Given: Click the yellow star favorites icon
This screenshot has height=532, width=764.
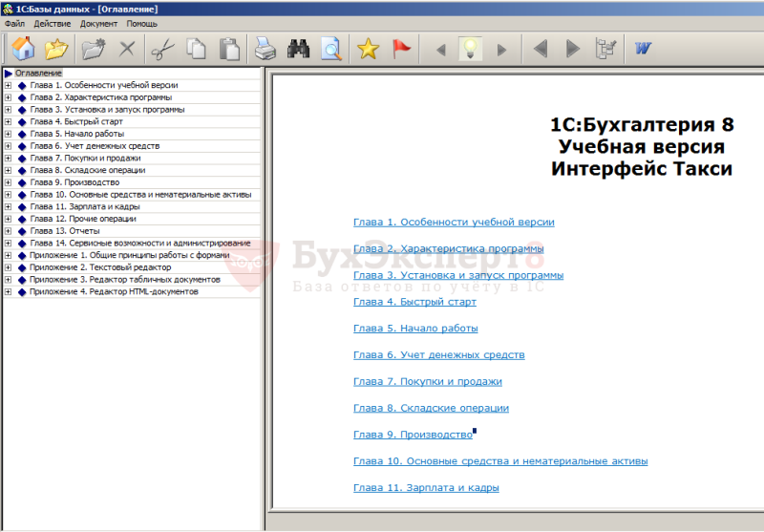Looking at the screenshot, I should click(368, 48).
